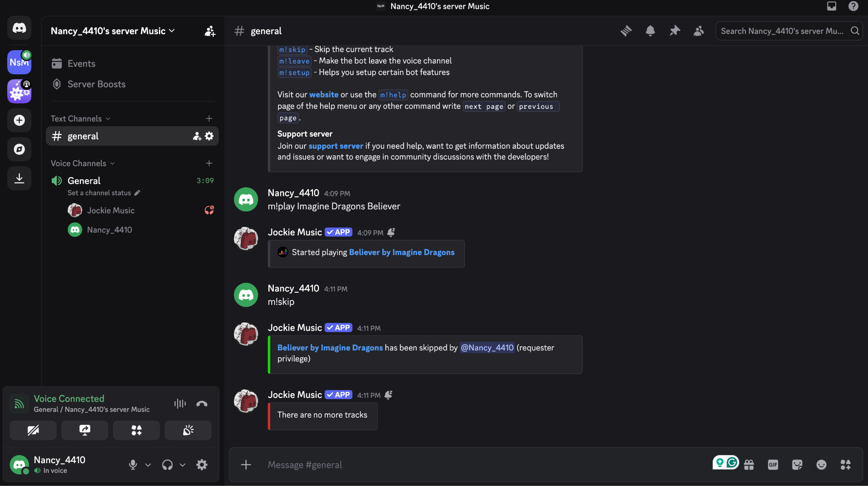Open the inbox icon
868x486 pixels.
[x=832, y=6]
